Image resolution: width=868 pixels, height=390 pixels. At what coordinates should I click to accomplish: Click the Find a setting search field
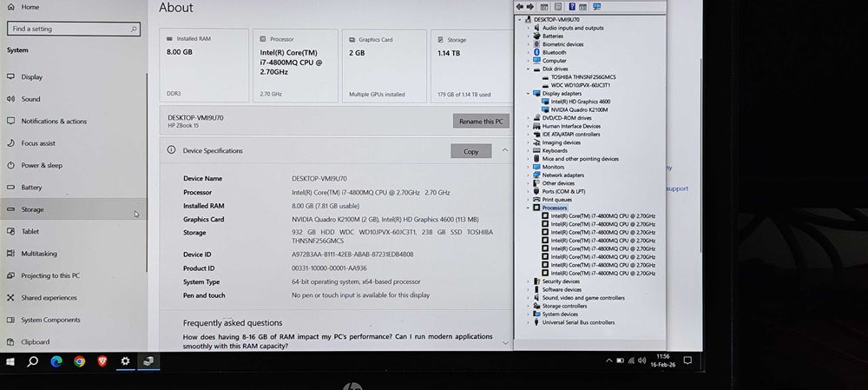tap(74, 29)
